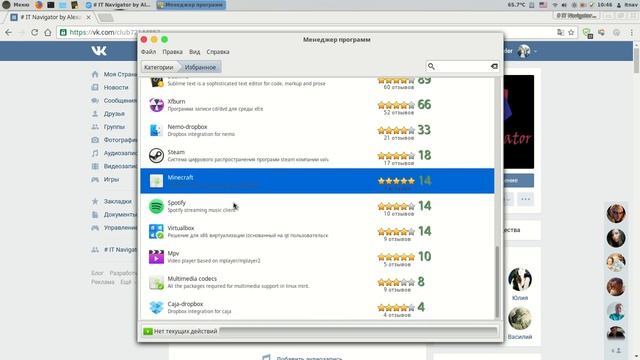Reload the browser page
Viewport: 640px width, 360px height.
tap(34, 32)
